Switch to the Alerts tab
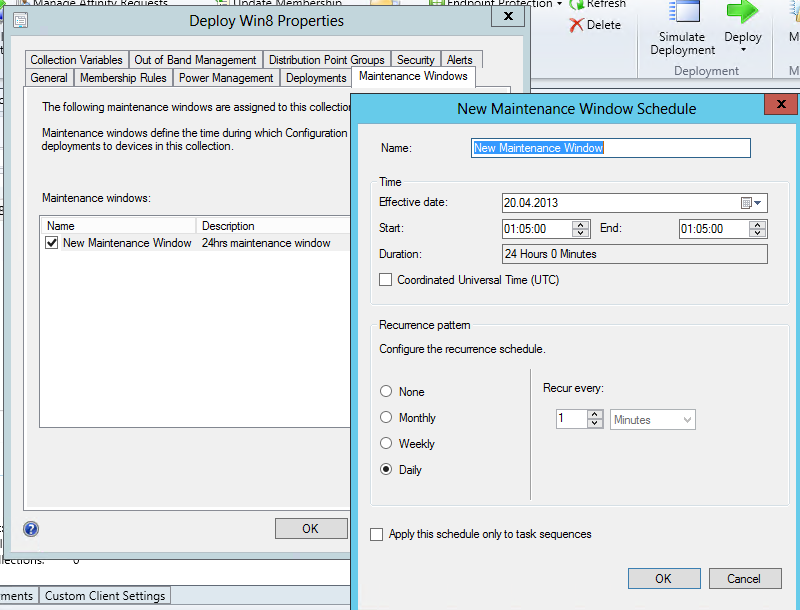This screenshot has width=800, height=610. tap(460, 60)
